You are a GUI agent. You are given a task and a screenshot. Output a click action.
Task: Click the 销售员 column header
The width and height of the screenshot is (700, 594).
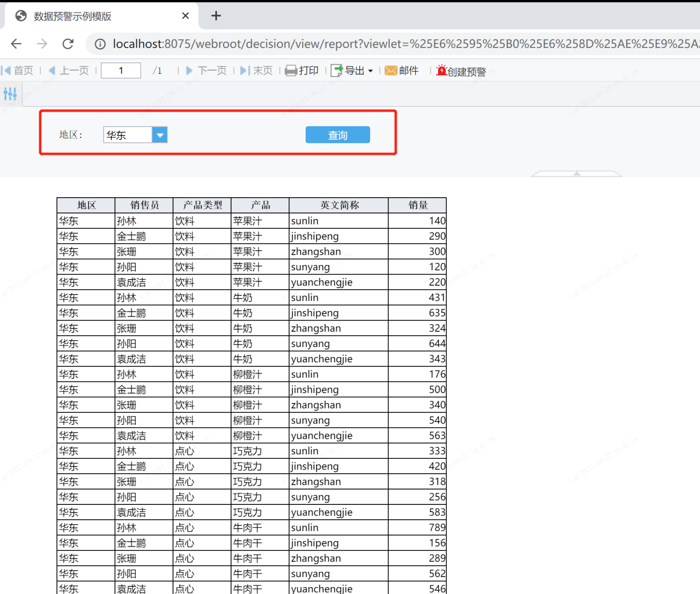pos(144,205)
